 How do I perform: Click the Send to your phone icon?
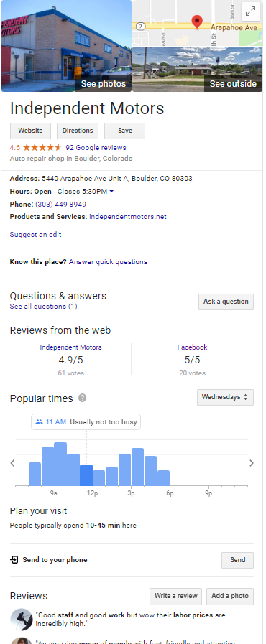[14, 560]
